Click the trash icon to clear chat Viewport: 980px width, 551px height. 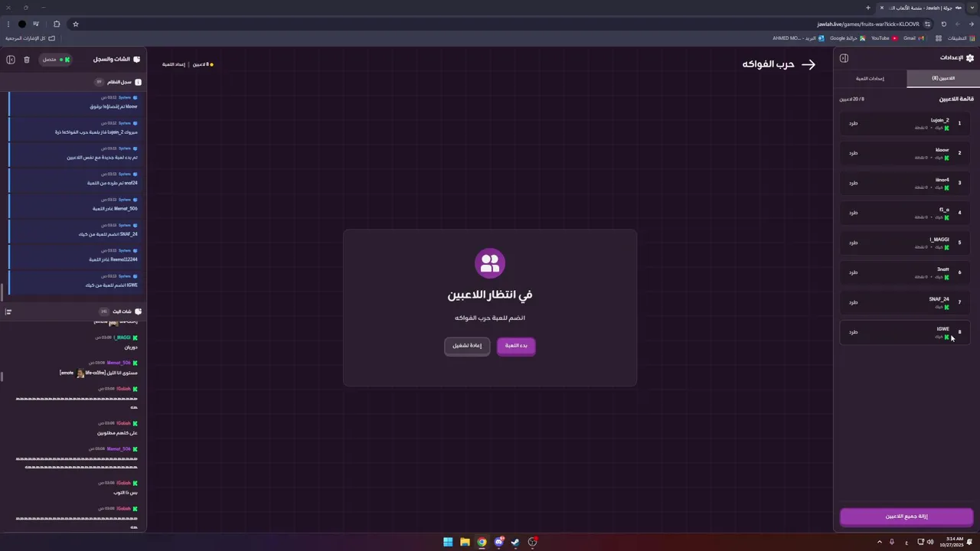coord(27,59)
